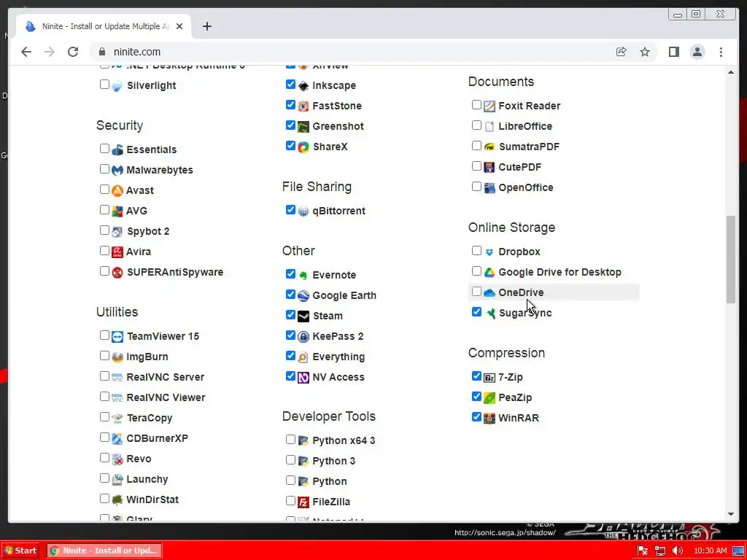Click the Avira red icon
747x560 pixels.
click(x=117, y=252)
